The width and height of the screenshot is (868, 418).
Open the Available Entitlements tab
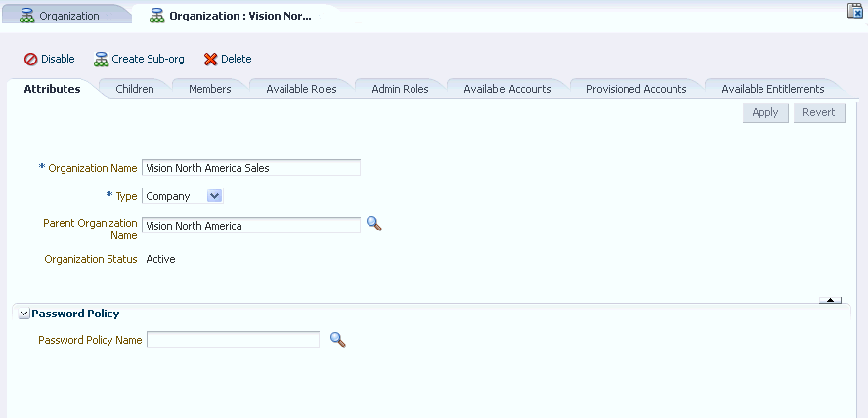click(773, 89)
